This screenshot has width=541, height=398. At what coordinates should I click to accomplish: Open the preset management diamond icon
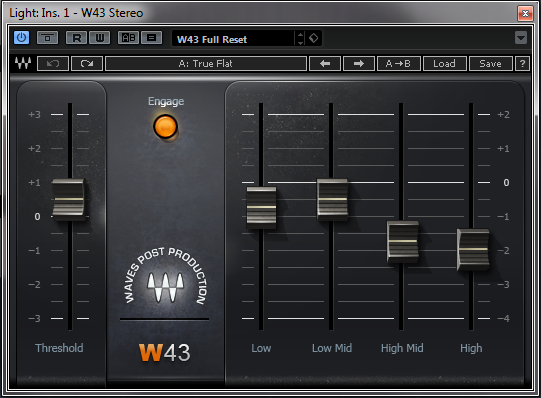(x=314, y=38)
